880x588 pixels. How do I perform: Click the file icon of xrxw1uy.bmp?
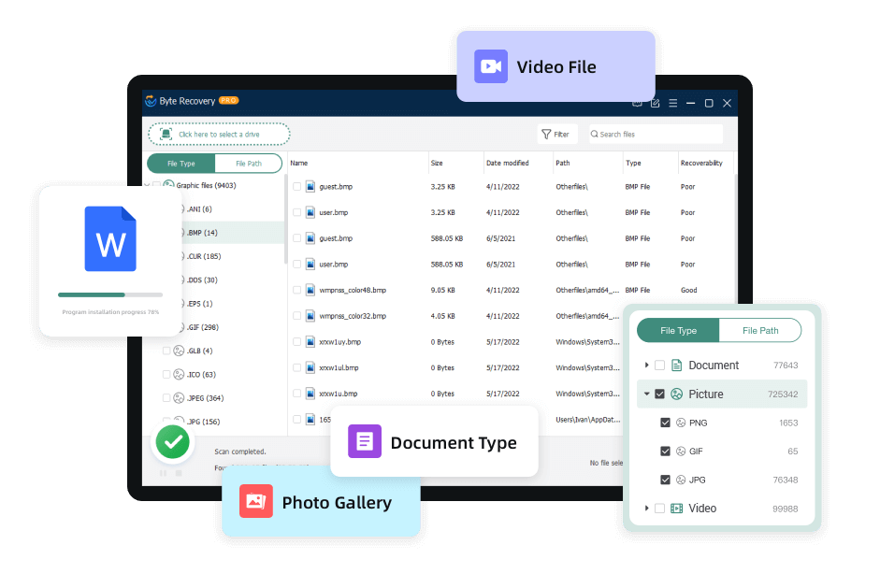(x=310, y=342)
